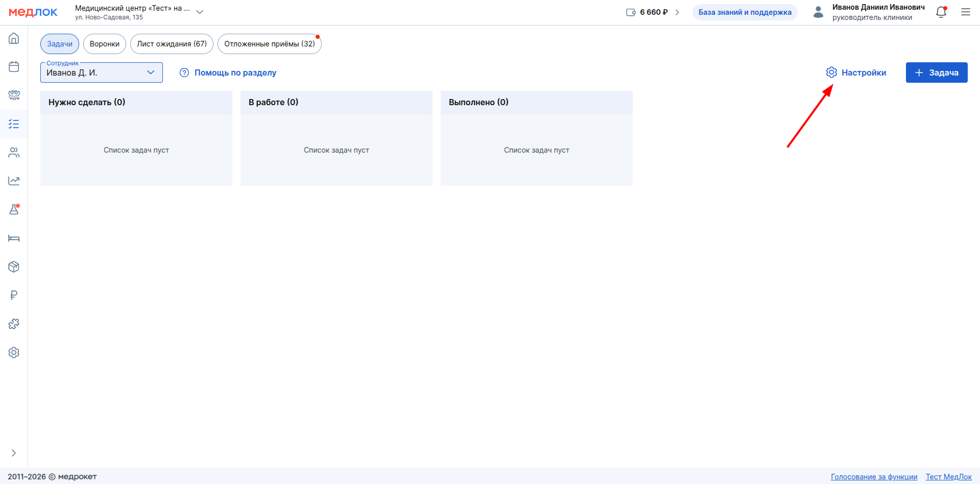980x484 pixels.
Task: Open База знаний и поддержка
Action: click(x=745, y=12)
